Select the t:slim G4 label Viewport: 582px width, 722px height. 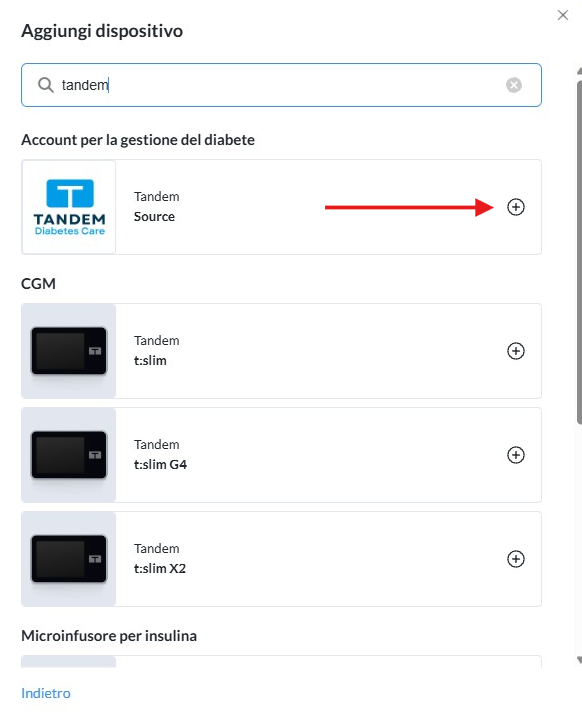coord(160,464)
